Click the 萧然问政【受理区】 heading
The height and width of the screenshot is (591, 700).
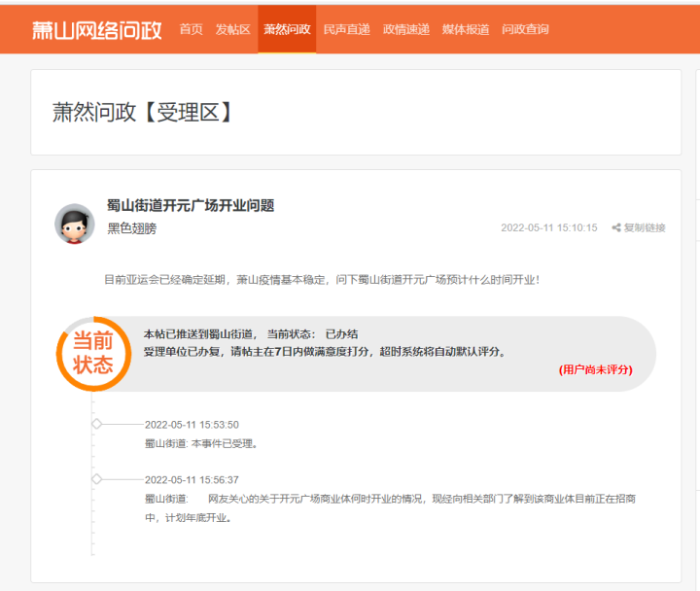tap(142, 112)
